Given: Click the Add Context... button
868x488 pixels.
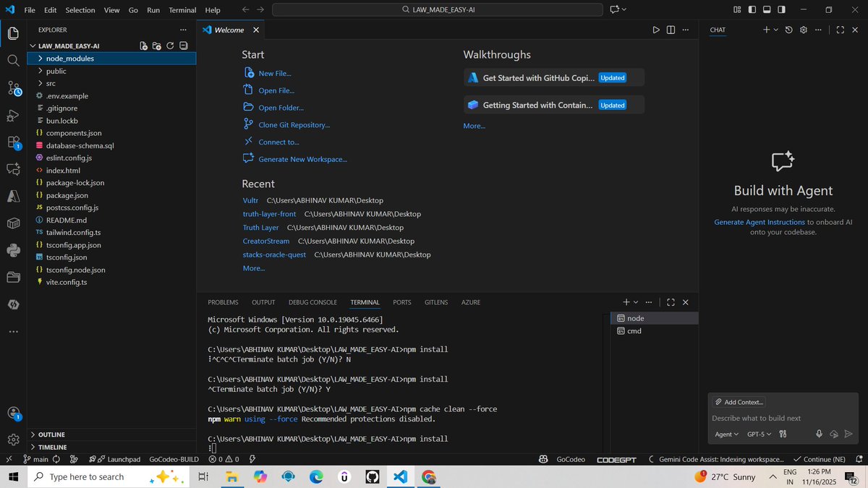Looking at the screenshot, I should tap(739, 402).
